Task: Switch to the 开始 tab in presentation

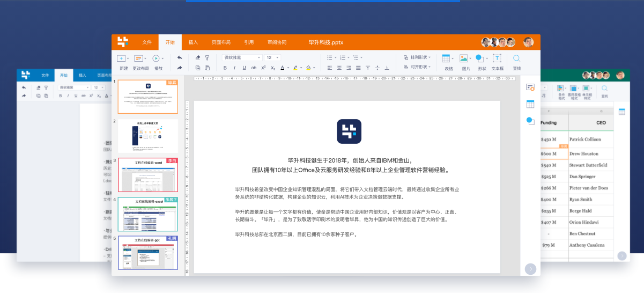Action: tap(171, 42)
